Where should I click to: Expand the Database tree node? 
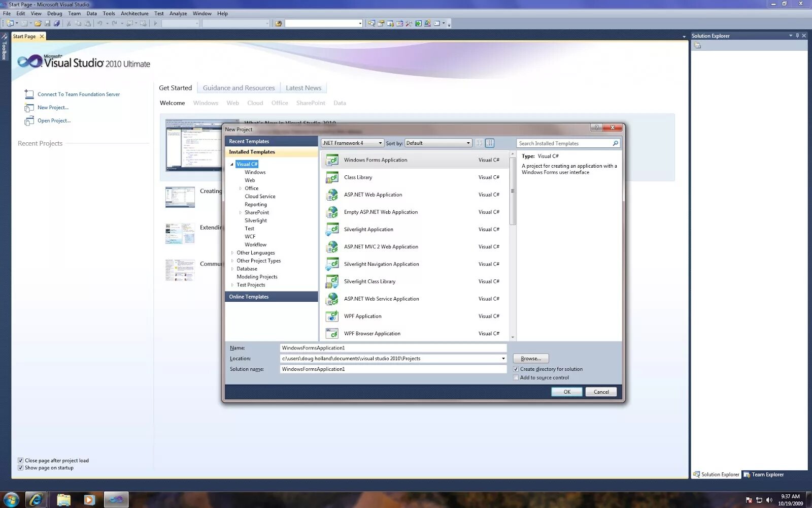pyautogui.click(x=232, y=269)
